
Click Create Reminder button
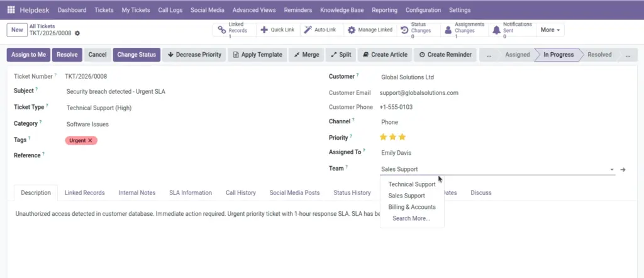(x=445, y=55)
